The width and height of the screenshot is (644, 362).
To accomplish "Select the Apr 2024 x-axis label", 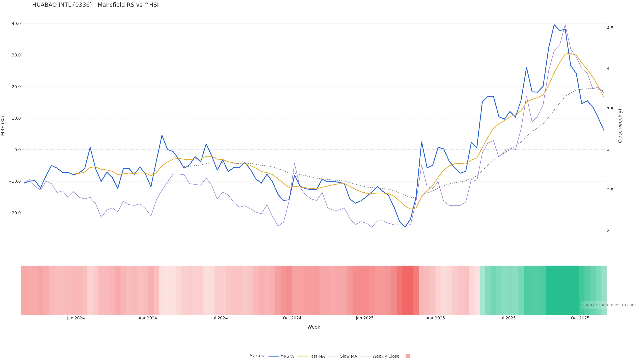I will (x=148, y=318).
